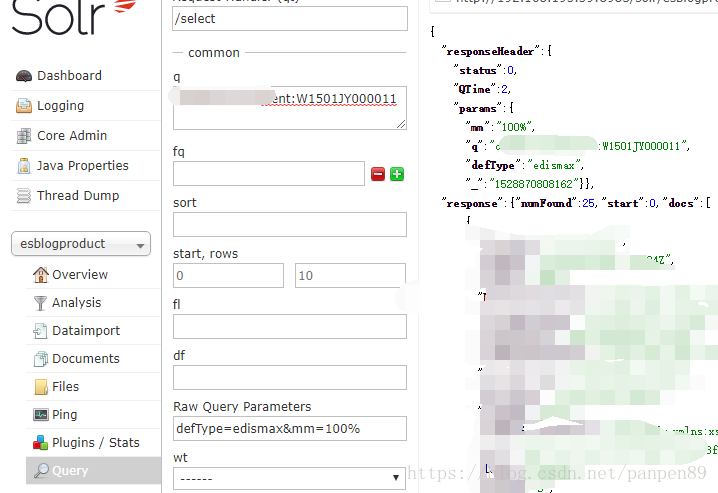Open the Dashboard page
This screenshot has width=718, height=493.
click(70, 76)
